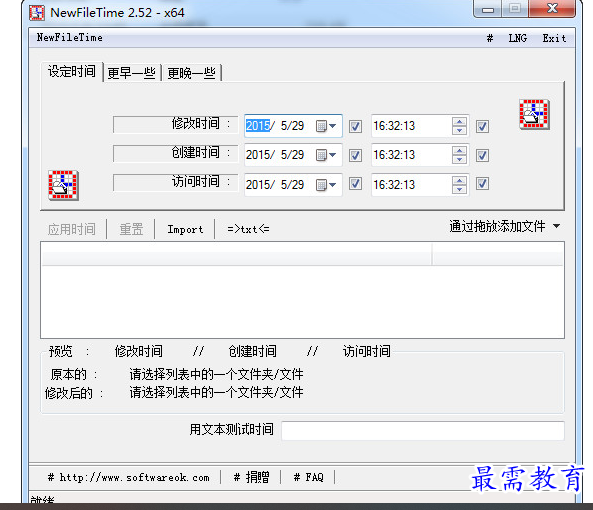Click the Import button

point(185,229)
